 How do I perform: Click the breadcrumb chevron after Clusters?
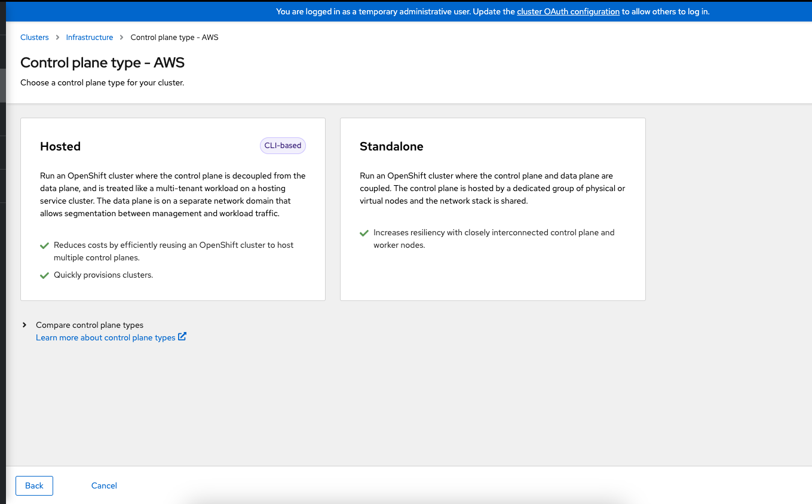58,37
